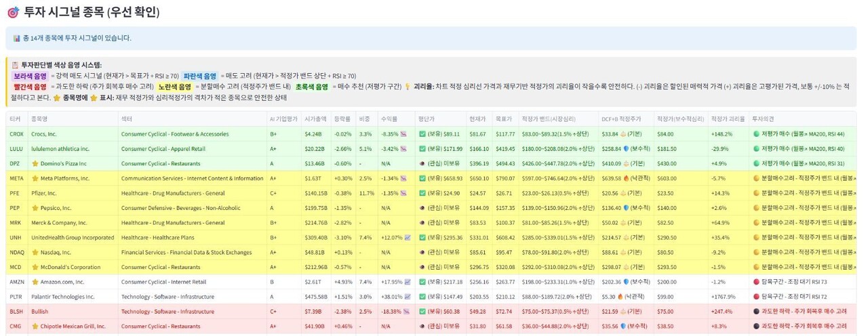Click the target icon in the page title
Image resolution: width=868 pixels, height=336 pixels.
click(12, 12)
